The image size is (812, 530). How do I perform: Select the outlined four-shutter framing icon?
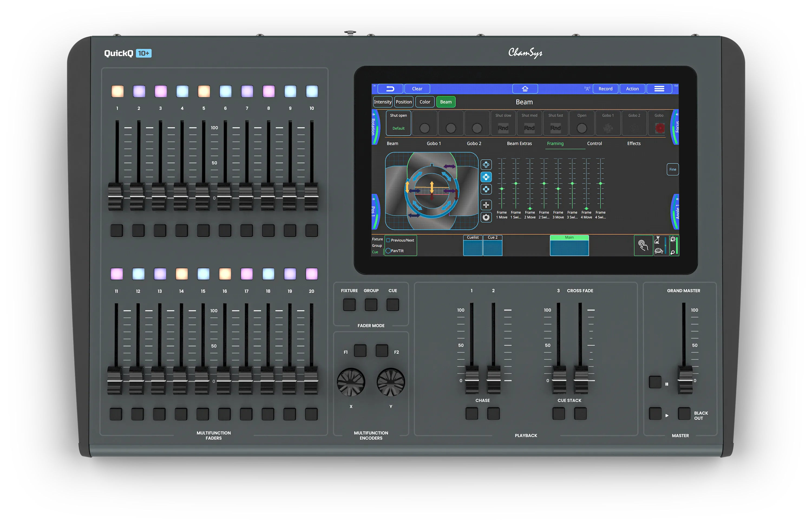[486, 165]
